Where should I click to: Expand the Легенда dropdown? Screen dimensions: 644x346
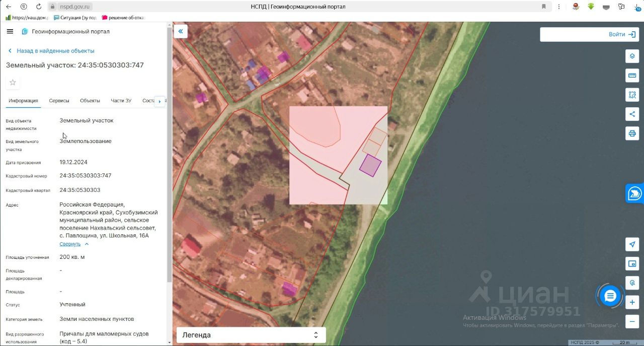251,335
